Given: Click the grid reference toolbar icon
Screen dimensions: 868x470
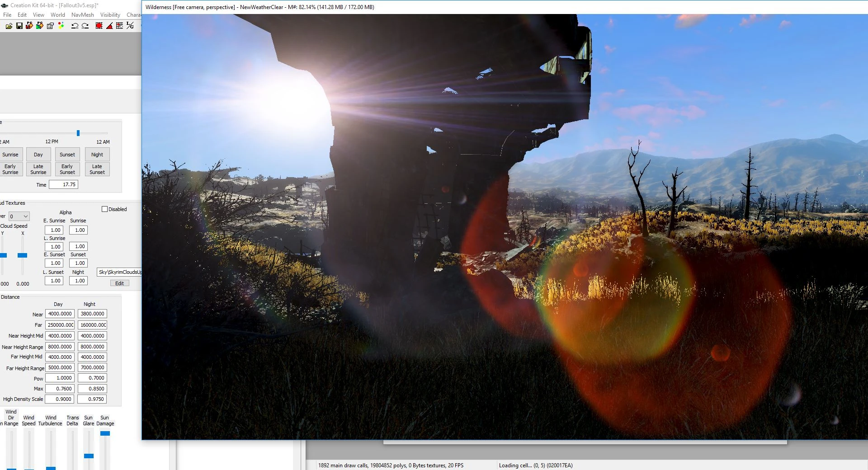Looking at the screenshot, I should click(x=120, y=26).
